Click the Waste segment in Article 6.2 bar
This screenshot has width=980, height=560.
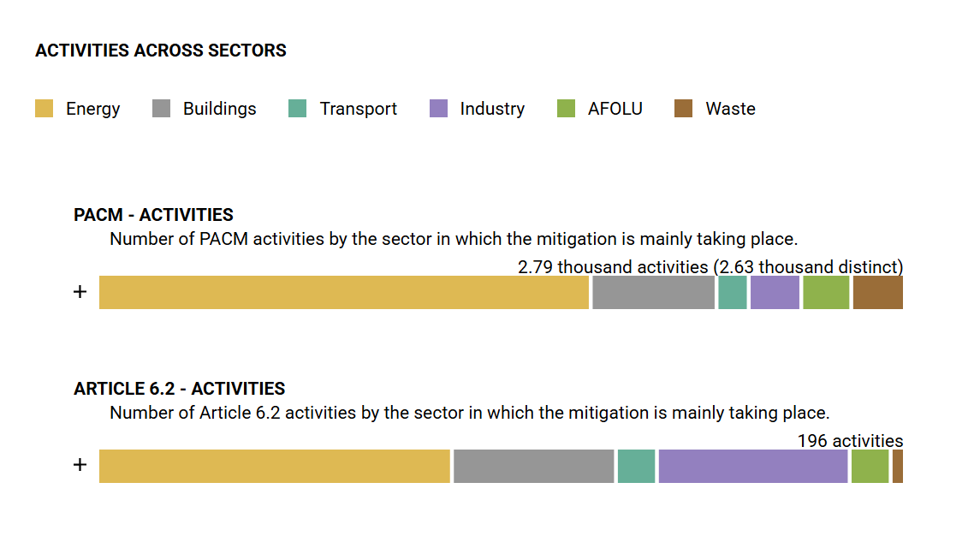[898, 466]
